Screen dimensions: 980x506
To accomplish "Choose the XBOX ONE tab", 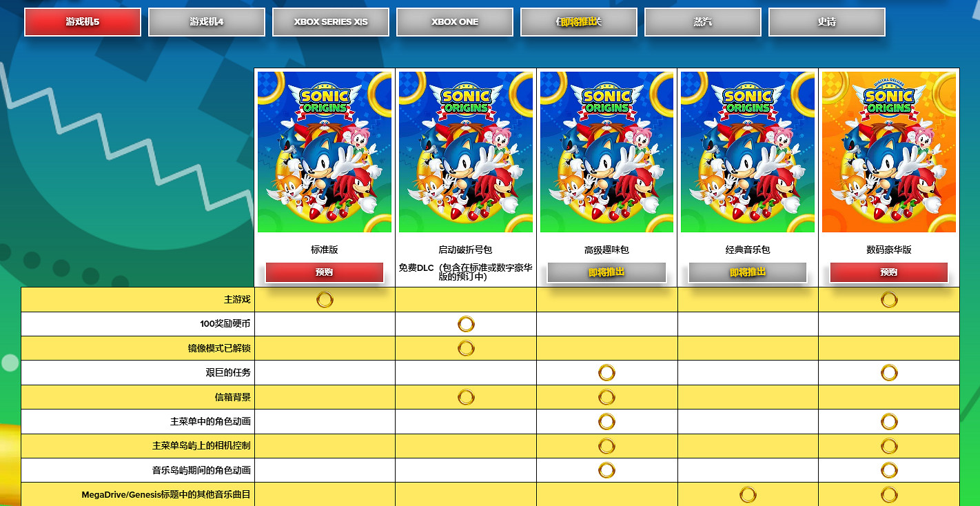I will click(455, 22).
